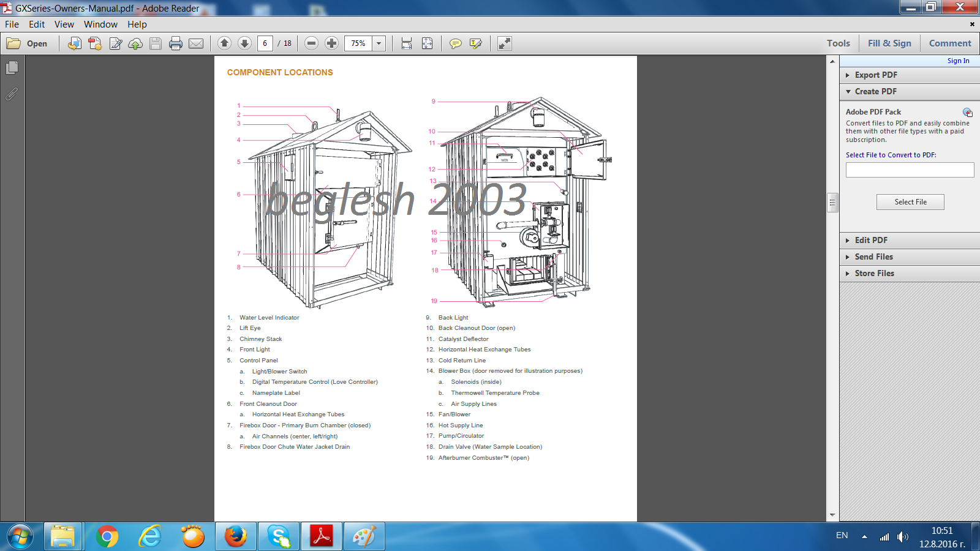Viewport: 980px width, 551px height.
Task: Click the email envelope icon
Action: click(196, 43)
